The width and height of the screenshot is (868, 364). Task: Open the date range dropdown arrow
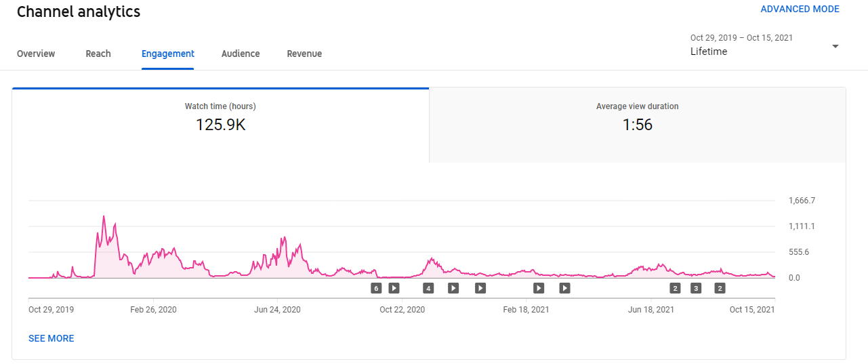[835, 46]
